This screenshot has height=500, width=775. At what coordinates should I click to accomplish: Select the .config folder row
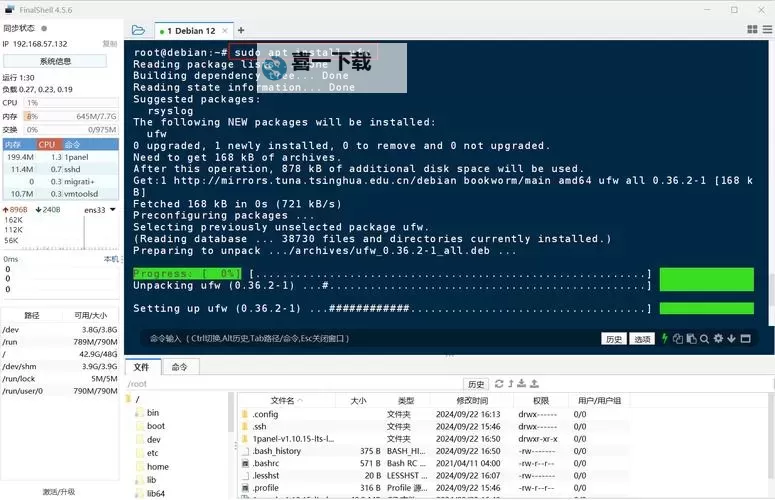click(x=433, y=414)
